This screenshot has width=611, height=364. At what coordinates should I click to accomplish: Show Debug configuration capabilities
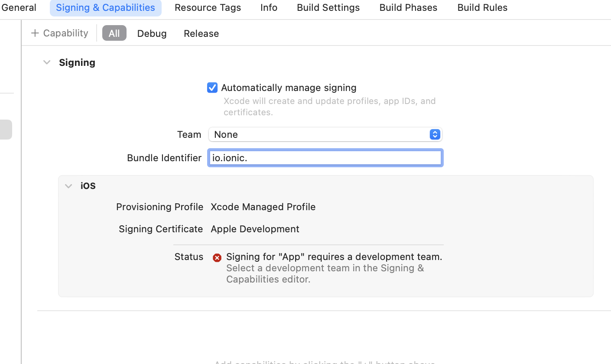point(152,33)
